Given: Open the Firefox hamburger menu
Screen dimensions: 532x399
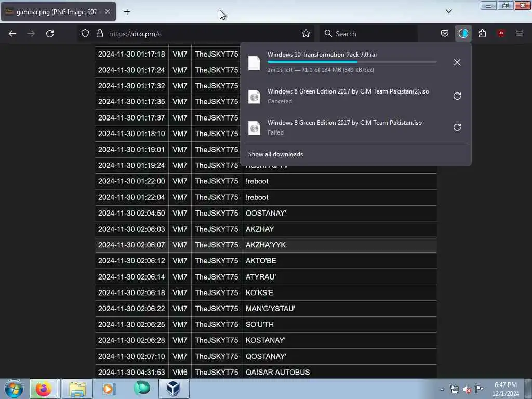Looking at the screenshot, I should pos(520,33).
